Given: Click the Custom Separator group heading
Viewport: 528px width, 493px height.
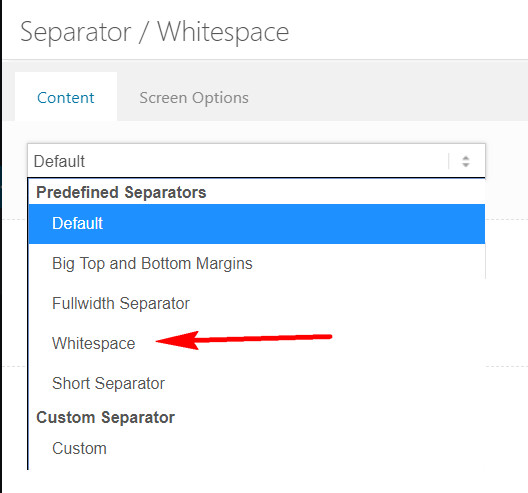Looking at the screenshot, I should tap(105, 418).
